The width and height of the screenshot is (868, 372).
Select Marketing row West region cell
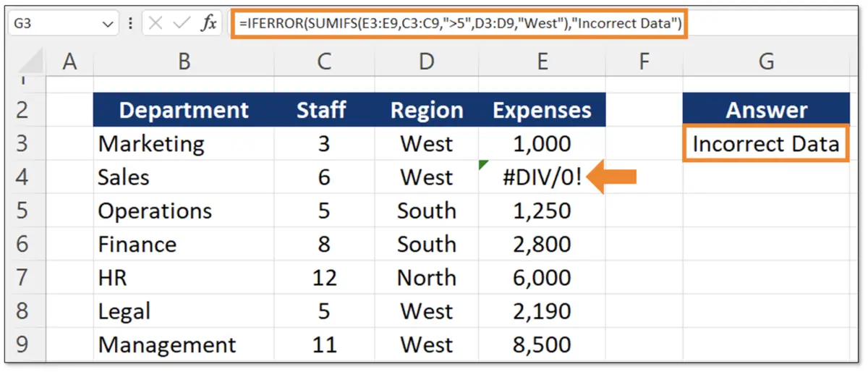coord(427,143)
